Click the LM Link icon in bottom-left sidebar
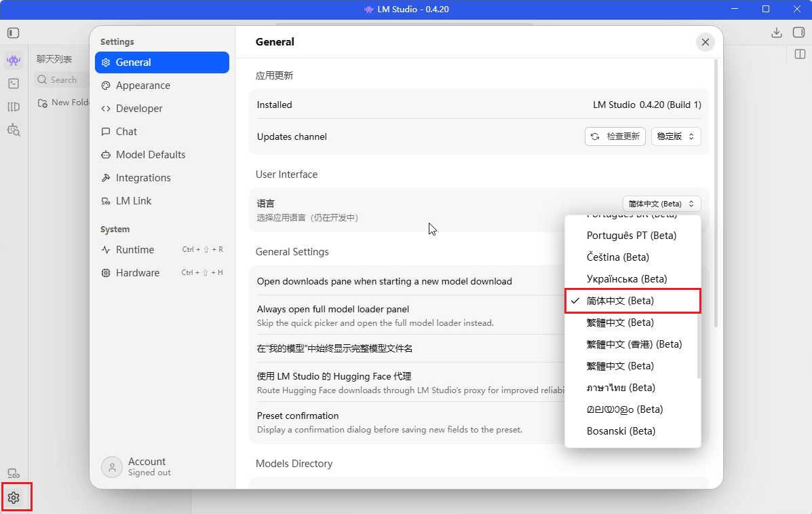Image resolution: width=812 pixels, height=514 pixels. [x=14, y=473]
